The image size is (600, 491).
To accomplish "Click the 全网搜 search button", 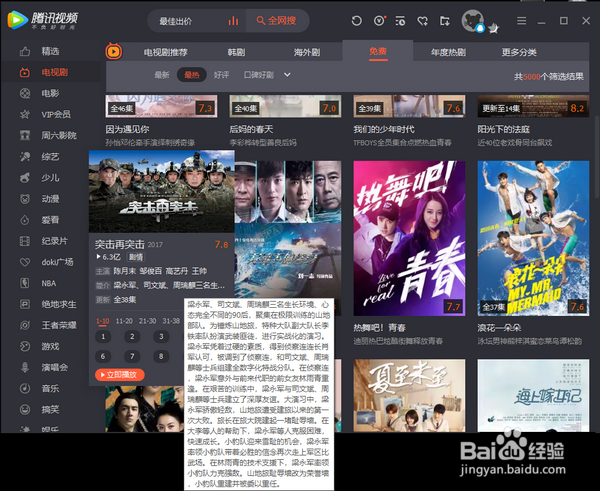I will click(x=277, y=21).
